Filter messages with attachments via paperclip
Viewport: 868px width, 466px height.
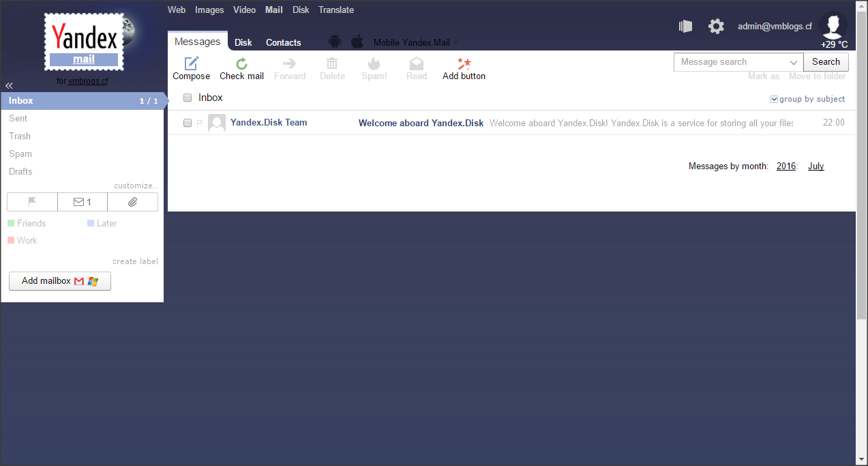pos(133,202)
